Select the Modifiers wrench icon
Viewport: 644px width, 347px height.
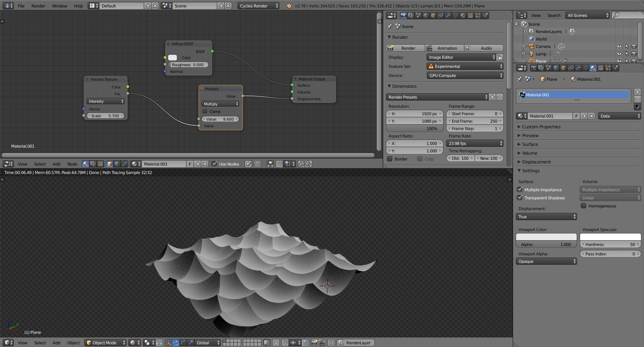click(578, 68)
